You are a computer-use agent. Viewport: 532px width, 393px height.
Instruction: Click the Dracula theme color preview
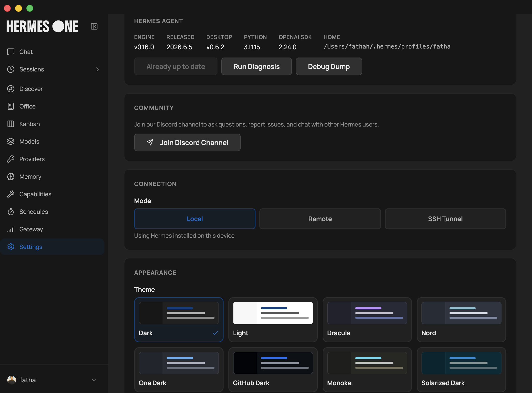click(367, 313)
